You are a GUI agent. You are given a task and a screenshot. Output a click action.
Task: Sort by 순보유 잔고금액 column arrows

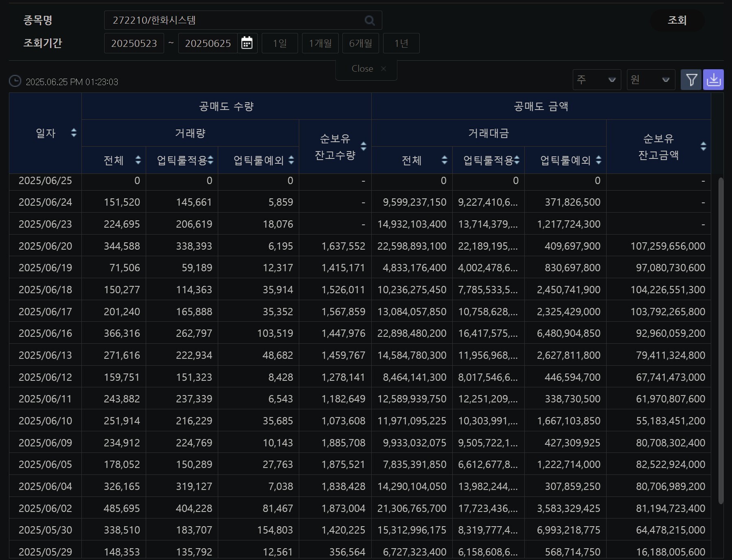(x=703, y=146)
